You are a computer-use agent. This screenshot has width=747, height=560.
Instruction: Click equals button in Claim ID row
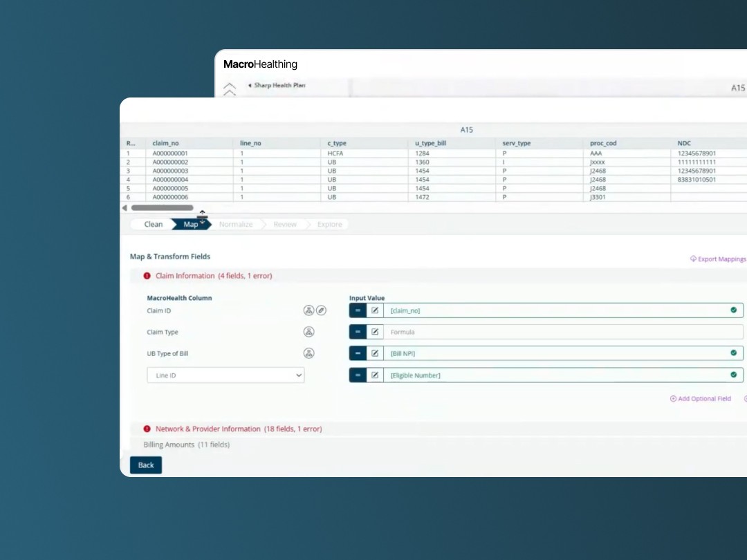click(x=358, y=310)
